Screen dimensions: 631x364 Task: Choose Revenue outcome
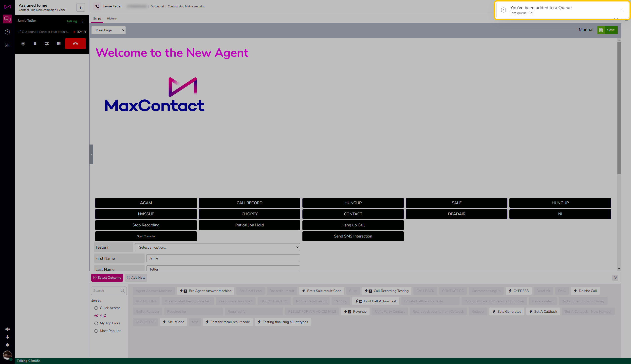pos(355,312)
